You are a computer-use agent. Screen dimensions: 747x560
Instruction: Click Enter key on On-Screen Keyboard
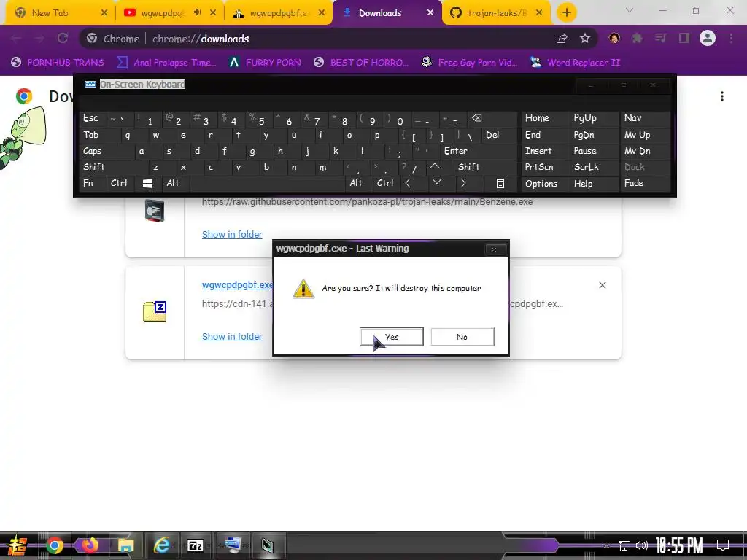click(479, 151)
